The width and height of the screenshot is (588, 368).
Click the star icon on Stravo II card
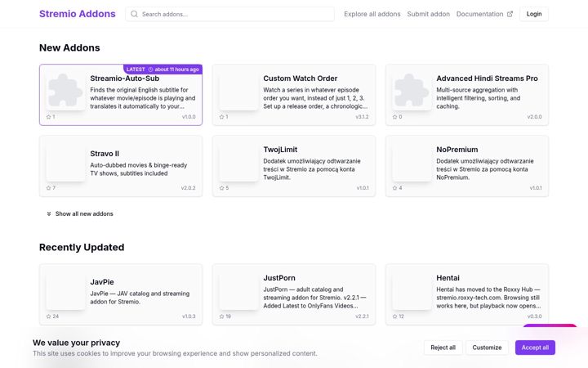pos(48,188)
